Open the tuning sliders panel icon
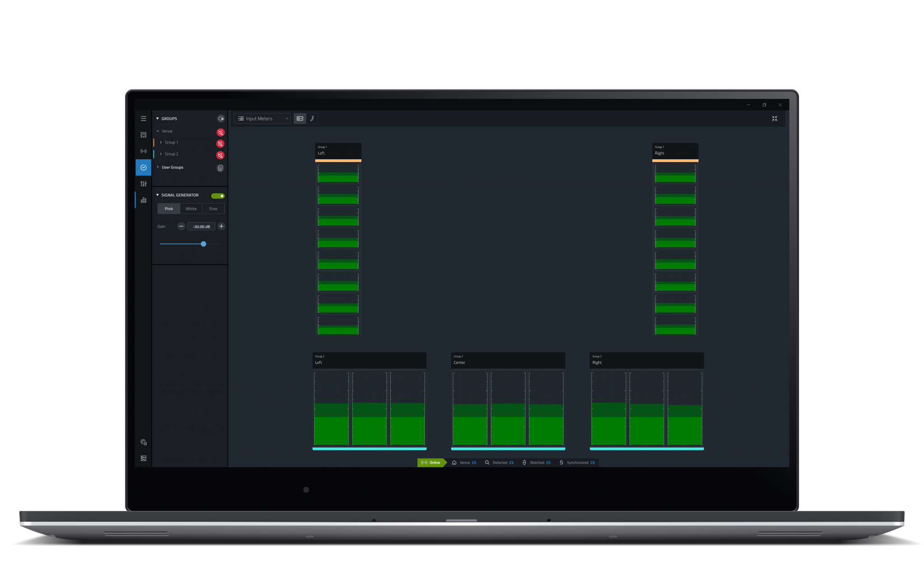 pyautogui.click(x=143, y=184)
